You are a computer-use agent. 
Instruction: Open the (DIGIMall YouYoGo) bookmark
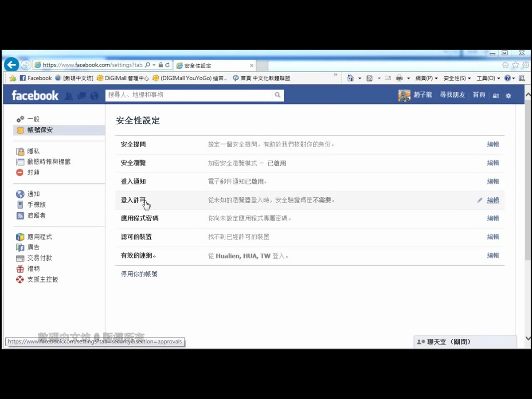tap(190, 78)
